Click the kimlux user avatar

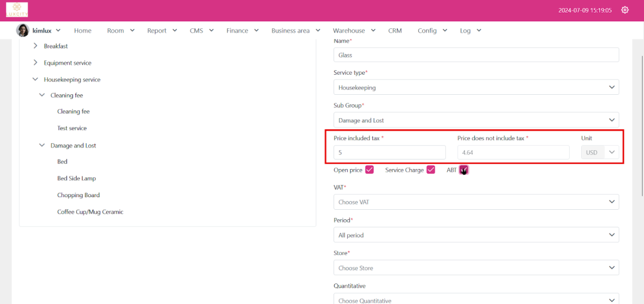point(23,31)
